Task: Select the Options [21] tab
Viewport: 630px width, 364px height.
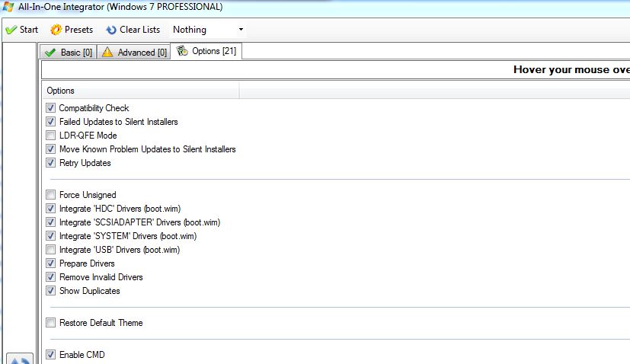Action: [206, 51]
